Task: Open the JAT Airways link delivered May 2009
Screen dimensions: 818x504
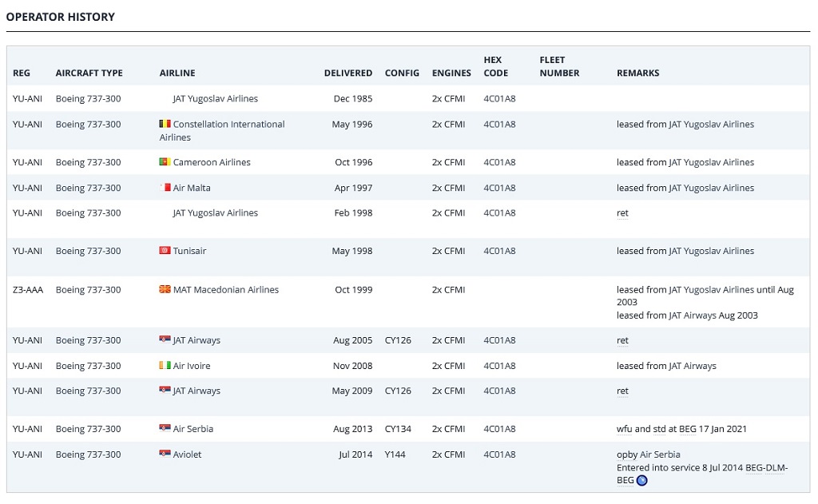Action: [197, 391]
